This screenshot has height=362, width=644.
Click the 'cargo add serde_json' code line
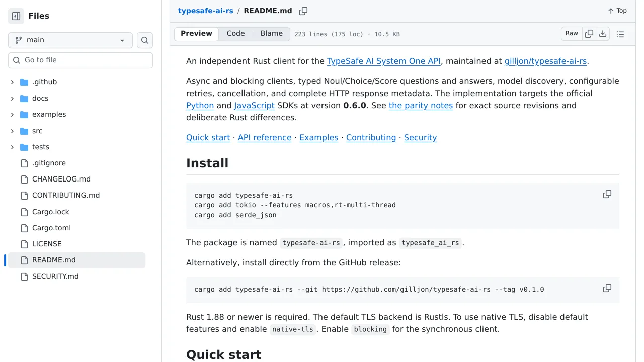coord(235,215)
